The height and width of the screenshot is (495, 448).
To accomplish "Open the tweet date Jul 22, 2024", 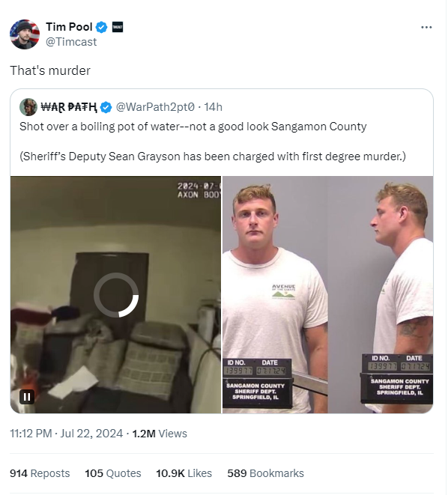I will pos(91,434).
